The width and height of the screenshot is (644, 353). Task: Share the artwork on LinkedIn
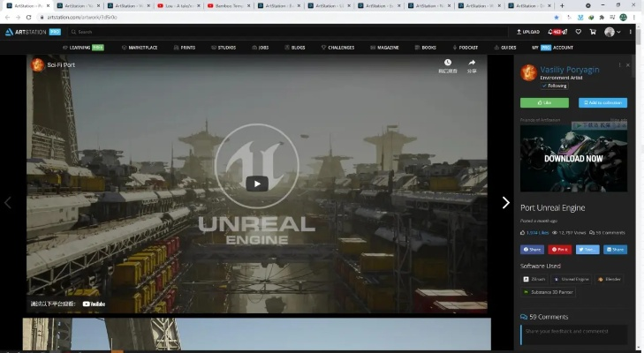pos(615,249)
